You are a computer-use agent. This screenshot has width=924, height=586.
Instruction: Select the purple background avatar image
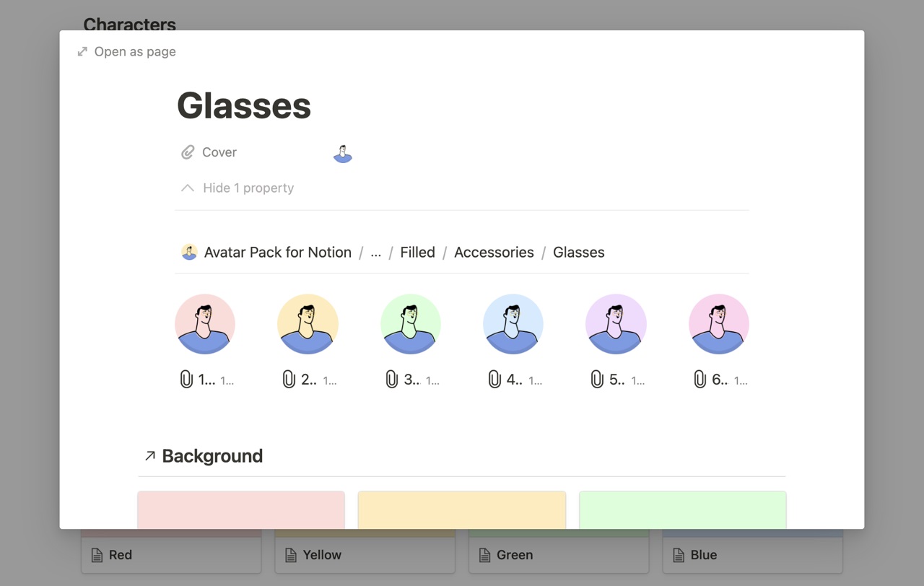pos(616,324)
